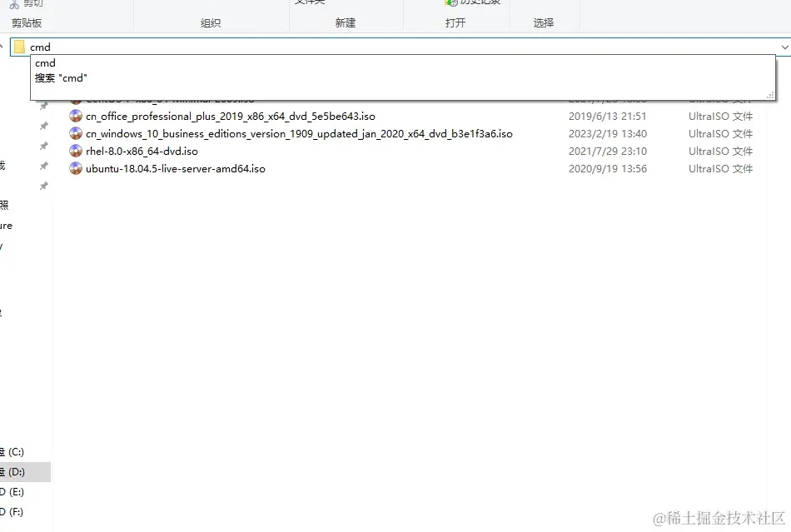Open the address bar dropdown chevron
Screen dimensions: 791x532
(786, 47)
